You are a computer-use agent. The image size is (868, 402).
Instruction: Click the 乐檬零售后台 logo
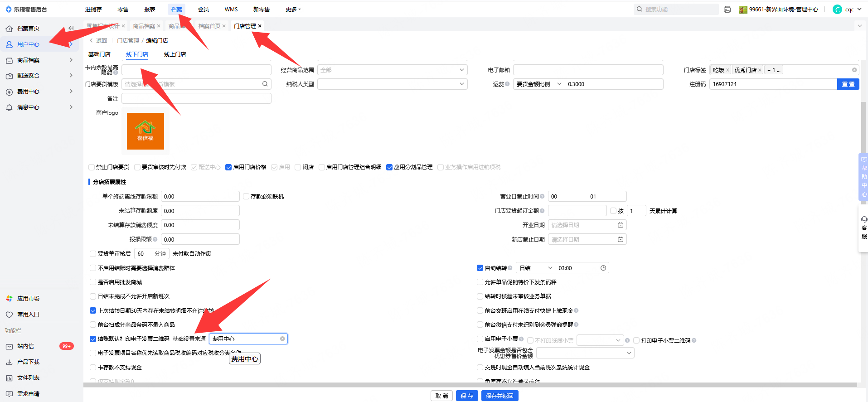(26, 9)
